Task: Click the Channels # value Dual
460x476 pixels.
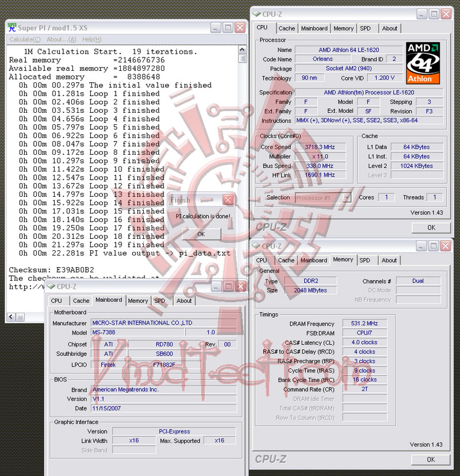Action: [x=418, y=281]
